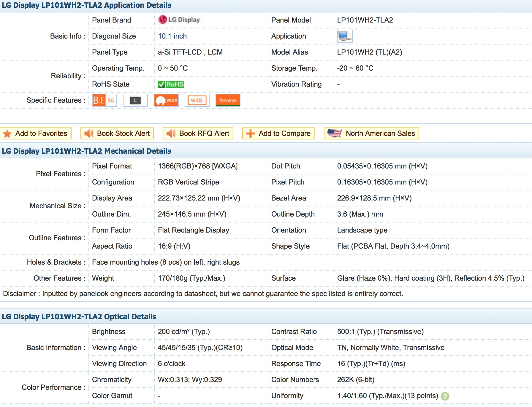
Task: Click the L landscape feature icon
Action: pyautogui.click(x=135, y=100)
